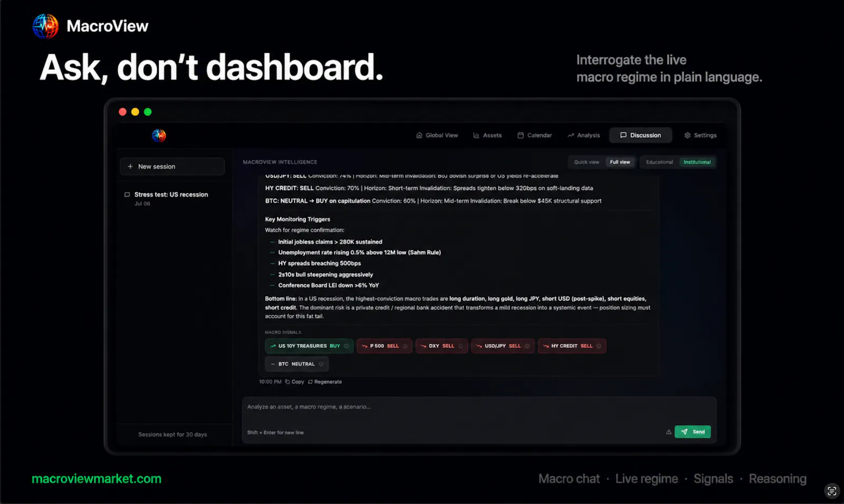Open the macroviewmarket.com link

pos(97,479)
